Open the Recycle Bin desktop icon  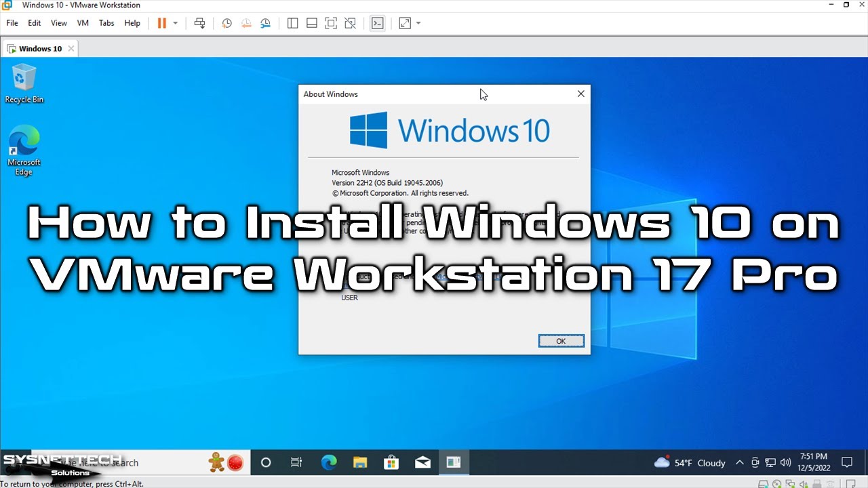24,84
